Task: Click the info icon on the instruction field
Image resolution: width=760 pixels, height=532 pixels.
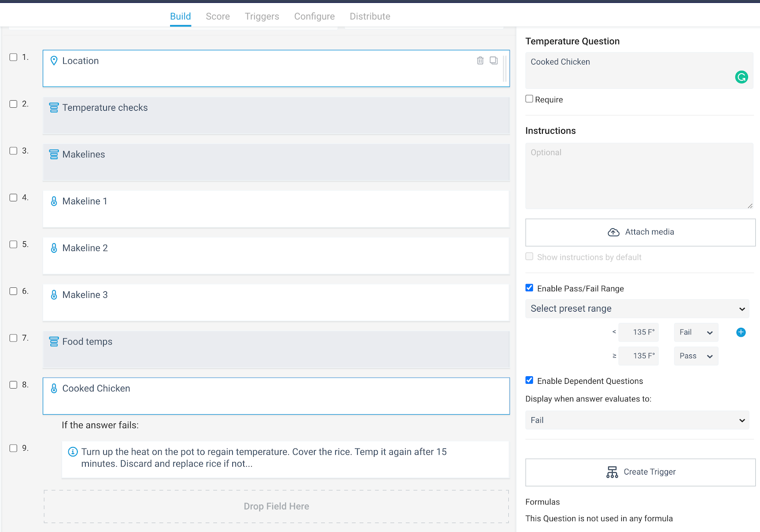Action: [x=73, y=452]
